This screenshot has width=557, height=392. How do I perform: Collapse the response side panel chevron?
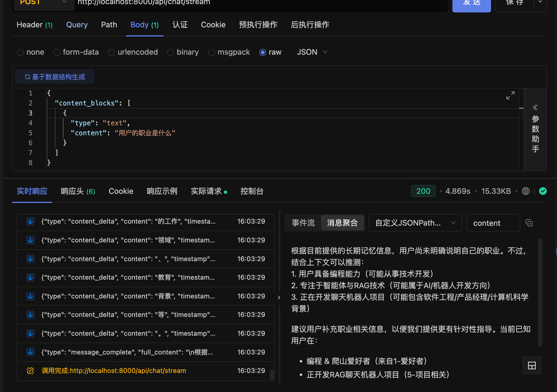(279, 297)
